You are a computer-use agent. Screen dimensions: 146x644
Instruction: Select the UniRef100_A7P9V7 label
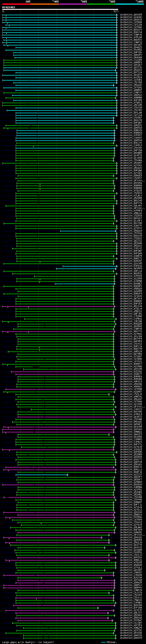[x=131, y=135]
